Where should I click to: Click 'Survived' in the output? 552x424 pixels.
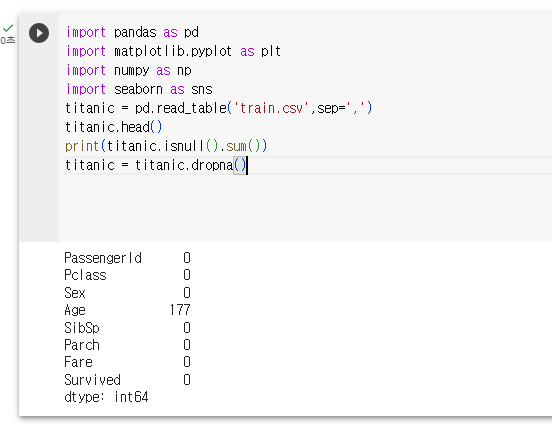point(93,380)
